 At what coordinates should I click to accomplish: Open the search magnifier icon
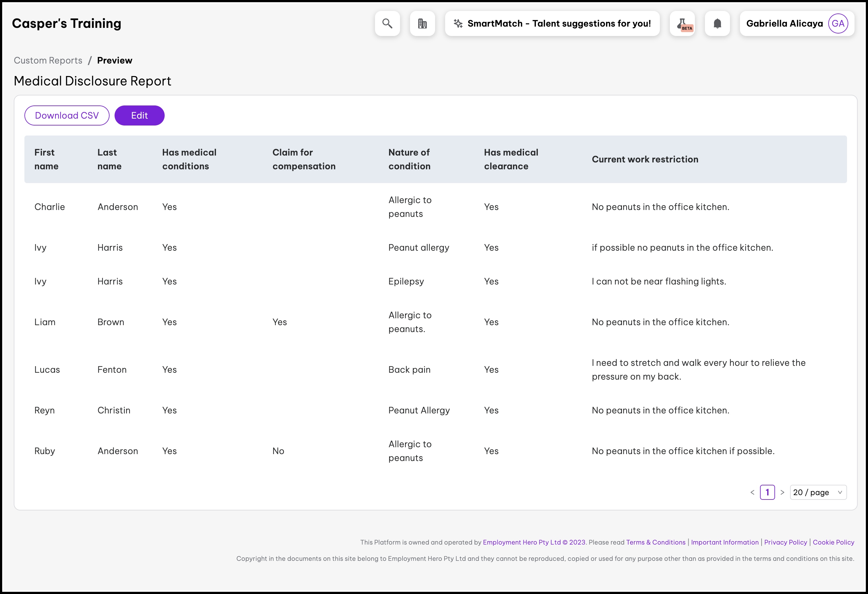[x=387, y=23]
